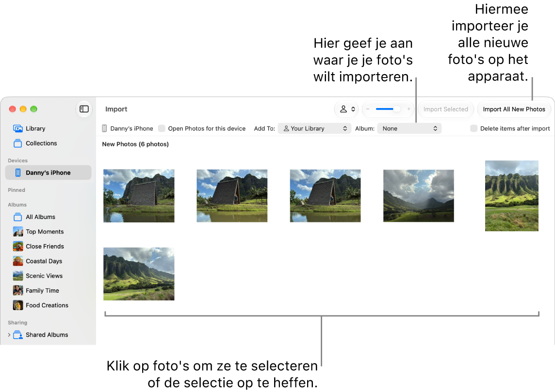
Task: Click the yellow minimize window button
Action: (x=23, y=109)
